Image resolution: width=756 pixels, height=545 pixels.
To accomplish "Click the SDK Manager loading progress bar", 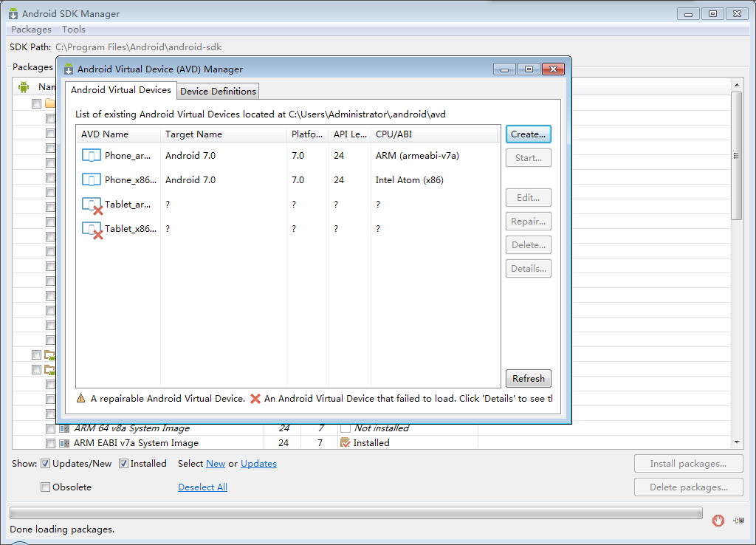I will (x=356, y=513).
